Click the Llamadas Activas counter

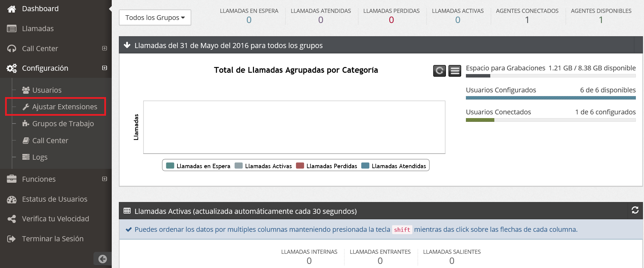[x=458, y=20]
